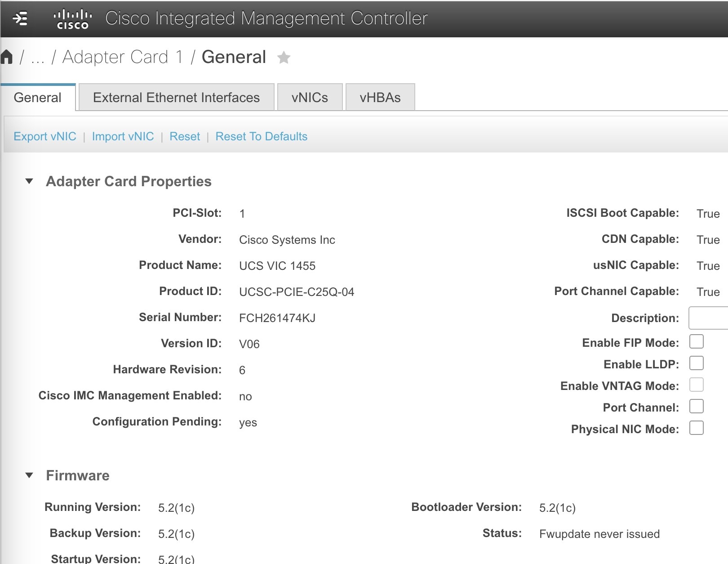This screenshot has height=564, width=728.
Task: Click inside the Description input field
Action: 710,318
